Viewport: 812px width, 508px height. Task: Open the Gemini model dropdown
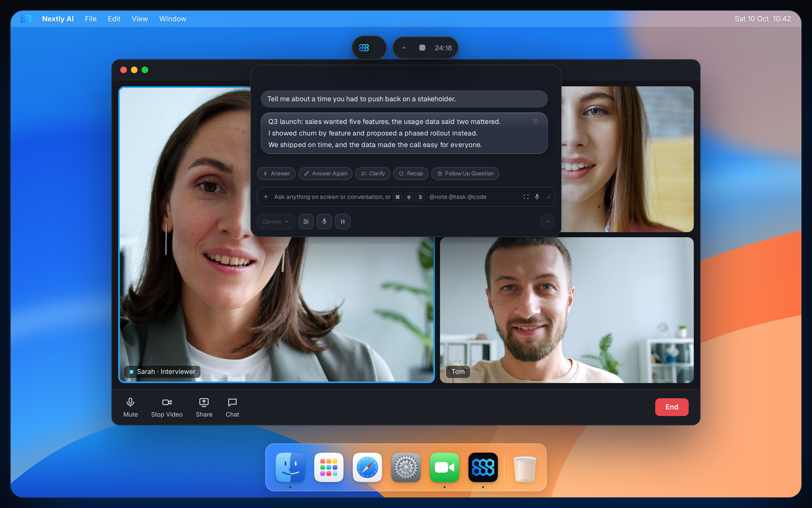pos(276,221)
